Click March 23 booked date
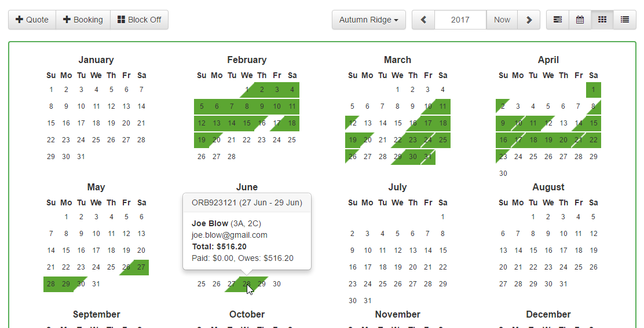Screen dimensions: 644x328 click(413, 140)
